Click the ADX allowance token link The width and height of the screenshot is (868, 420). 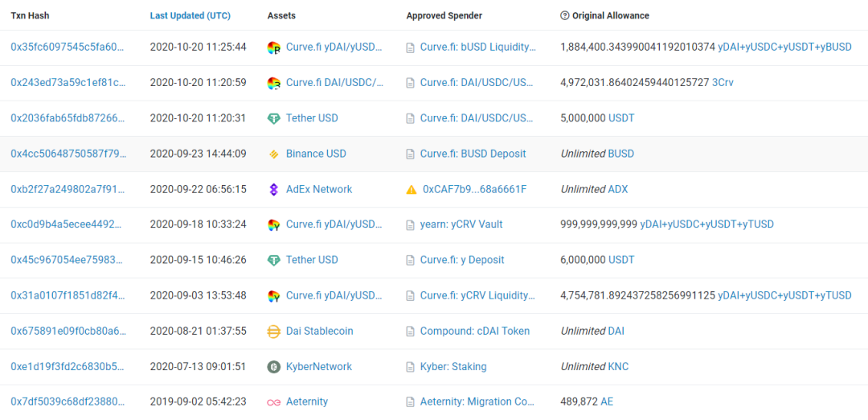(x=618, y=189)
